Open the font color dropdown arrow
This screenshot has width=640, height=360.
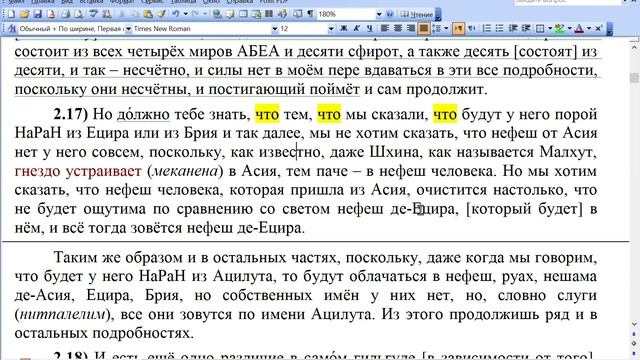point(589,28)
